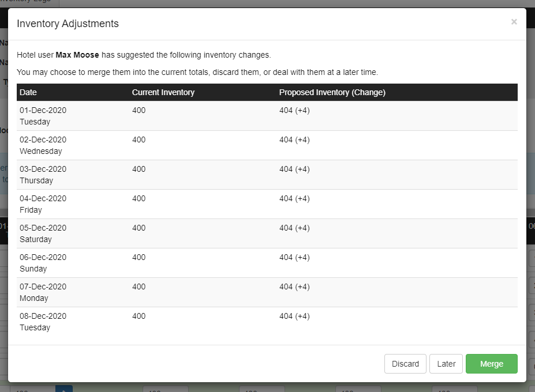The height and width of the screenshot is (392, 535).
Task: Select the 08-Dec-2020 Tuesday row date
Action: 43,322
